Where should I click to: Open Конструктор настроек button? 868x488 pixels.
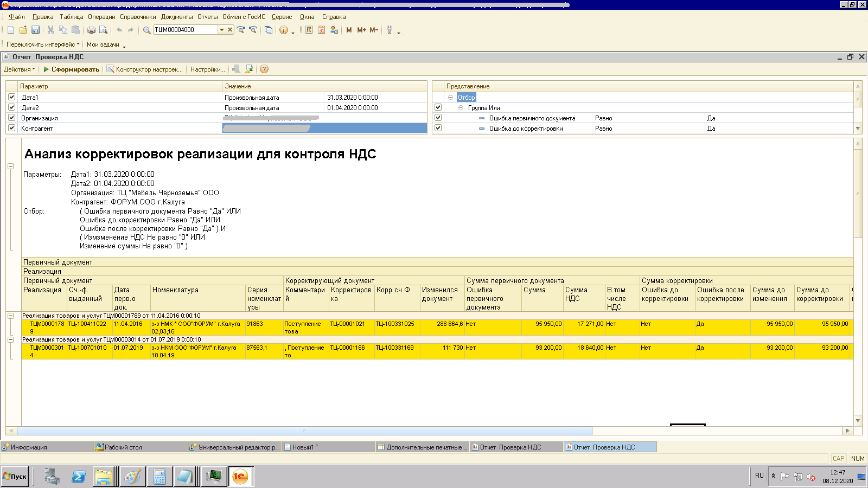pos(145,69)
